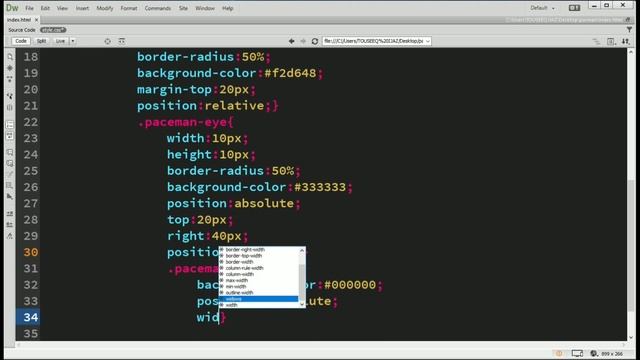Switch to Split view

point(41,41)
